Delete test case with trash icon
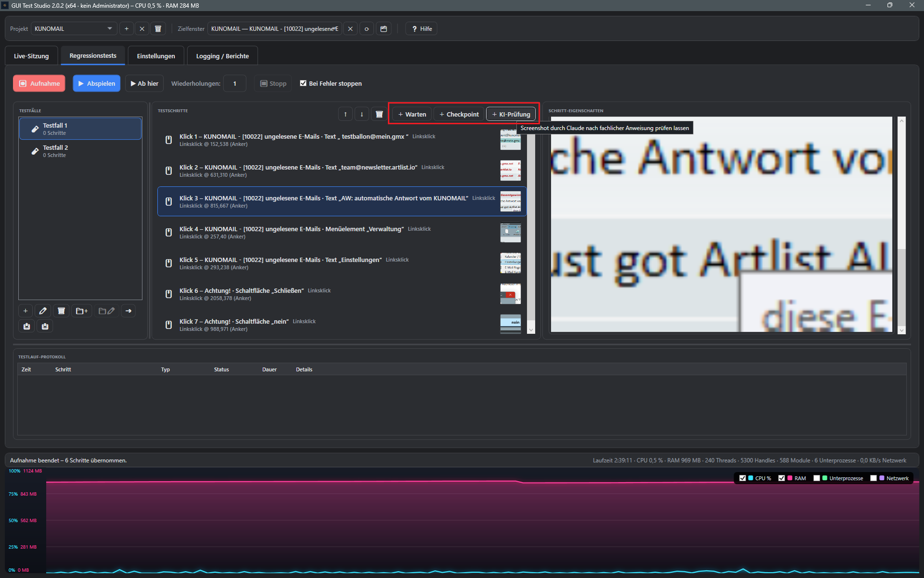Viewport: 924px width, 578px height. [x=61, y=311]
